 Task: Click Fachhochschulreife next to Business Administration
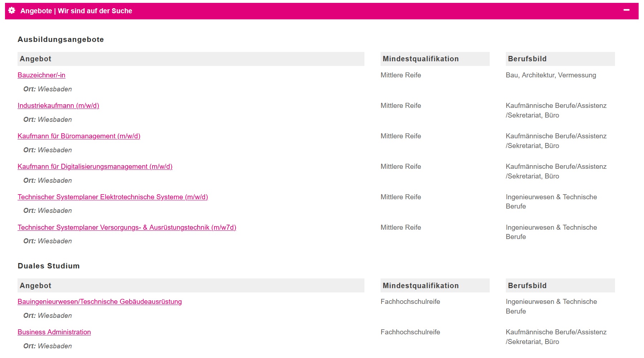410,332
